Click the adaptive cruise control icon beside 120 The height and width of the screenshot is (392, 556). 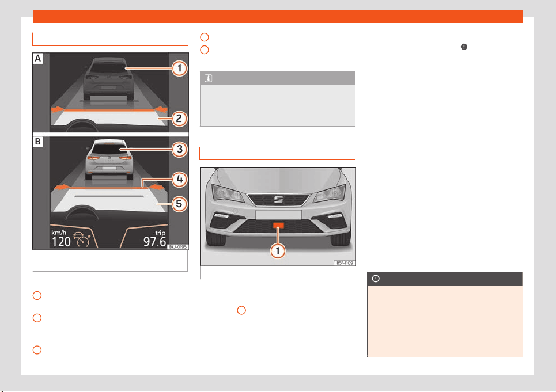tap(82, 239)
